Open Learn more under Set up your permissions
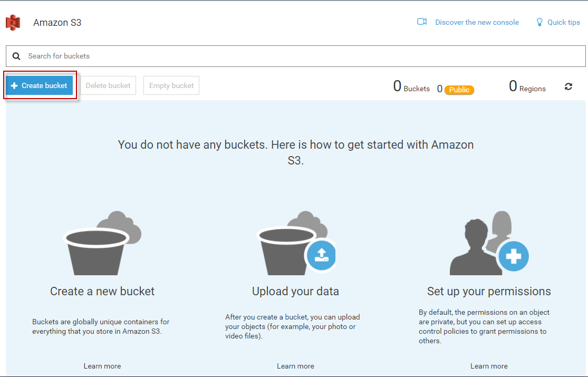588x377 pixels. coord(489,366)
